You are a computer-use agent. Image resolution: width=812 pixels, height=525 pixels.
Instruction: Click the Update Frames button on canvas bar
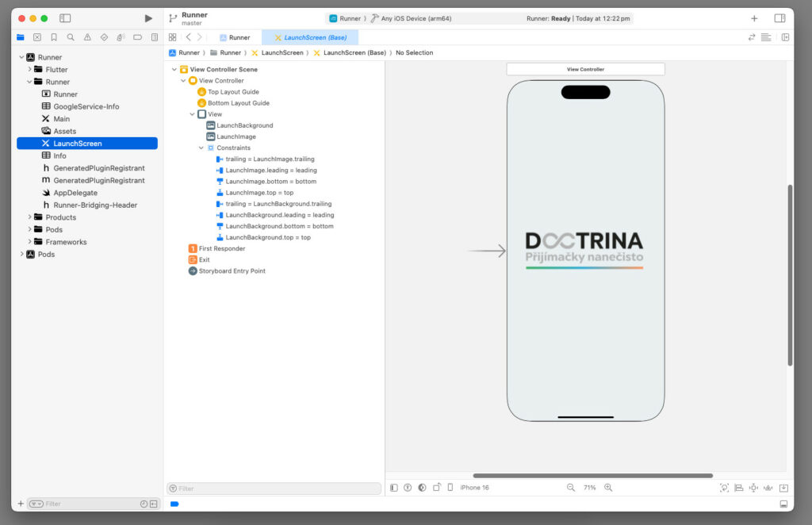tap(725, 488)
